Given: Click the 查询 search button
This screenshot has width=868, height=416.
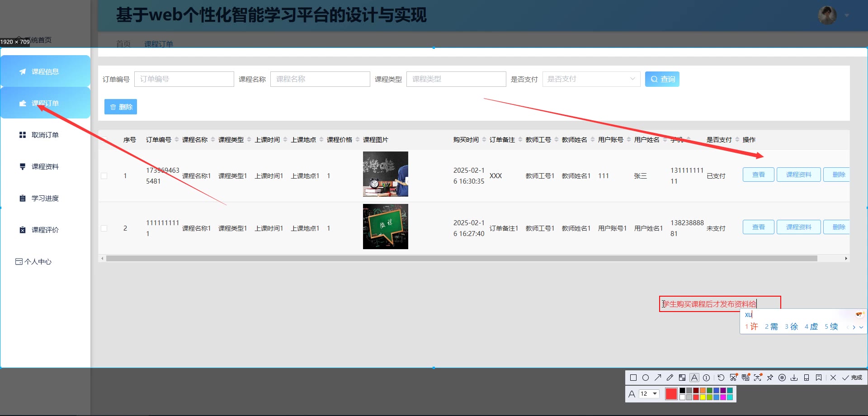Looking at the screenshot, I should tap(662, 79).
